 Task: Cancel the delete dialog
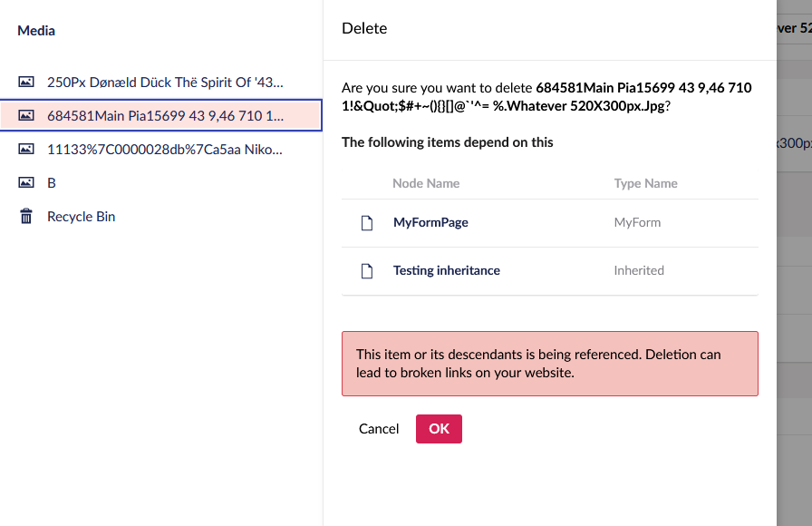379,429
